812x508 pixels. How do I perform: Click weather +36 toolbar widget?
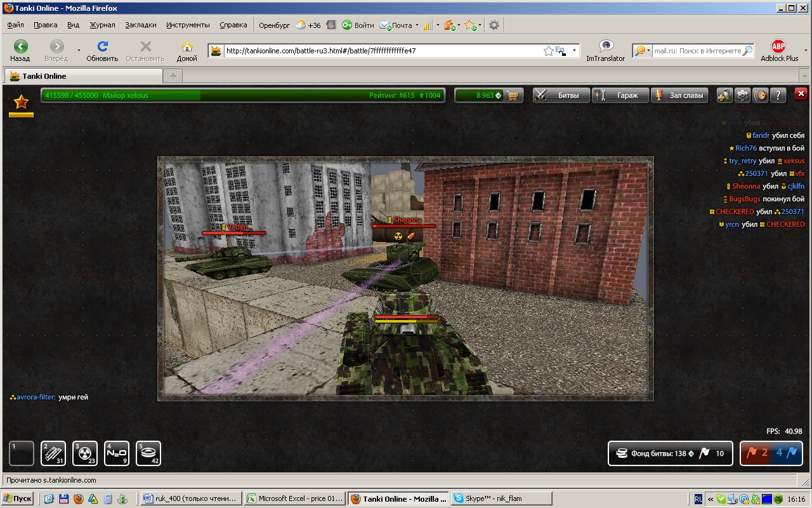308,25
